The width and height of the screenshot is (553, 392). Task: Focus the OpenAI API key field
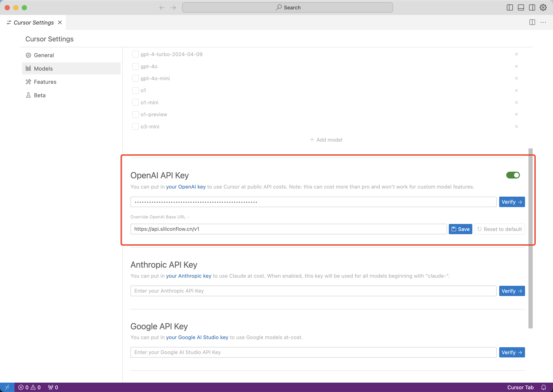tap(313, 202)
